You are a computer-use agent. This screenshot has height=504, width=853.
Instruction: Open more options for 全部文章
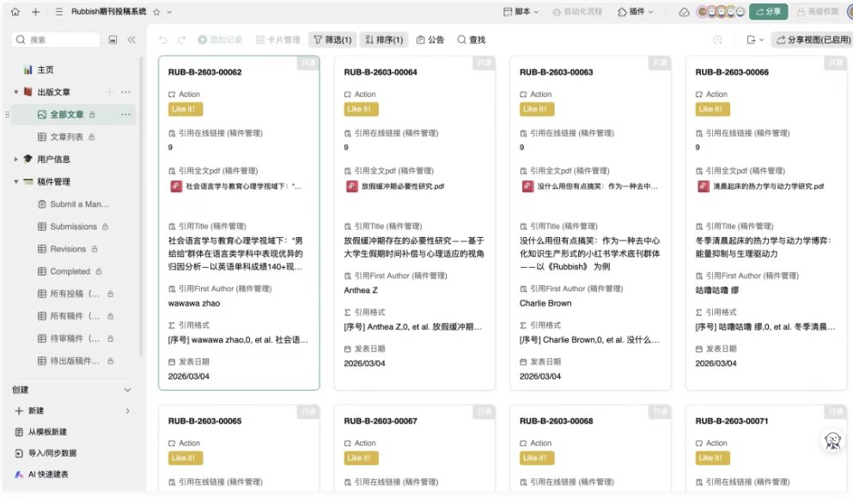pyautogui.click(x=125, y=114)
